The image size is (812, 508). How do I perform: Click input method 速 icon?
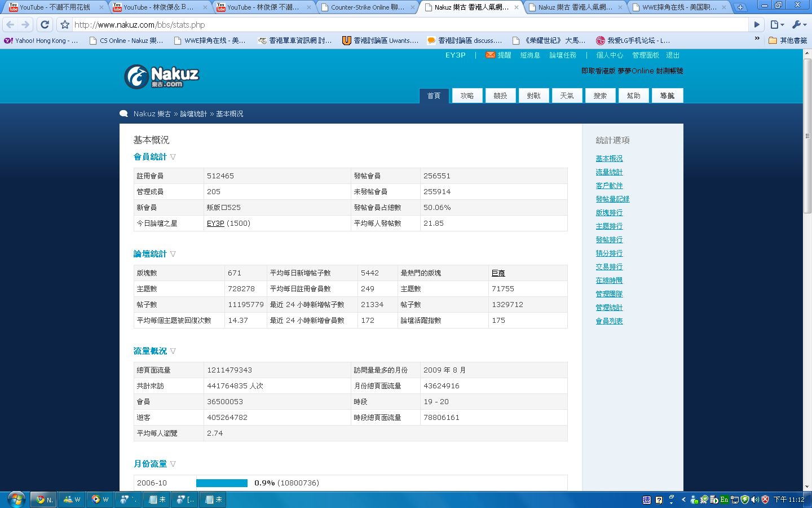[x=646, y=500]
